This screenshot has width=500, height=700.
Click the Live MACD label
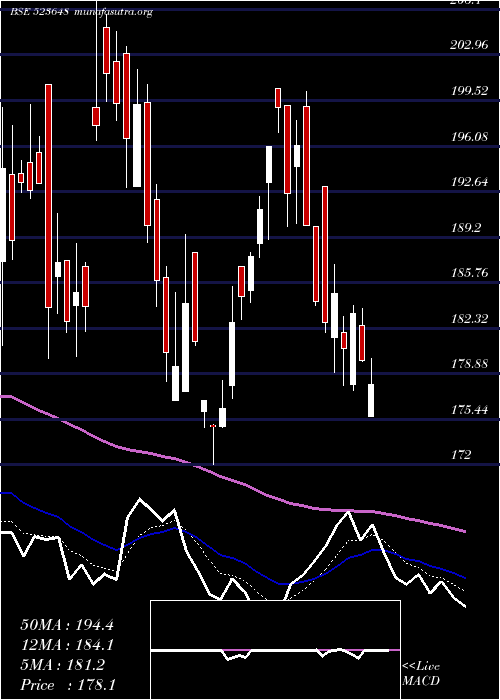421,673
